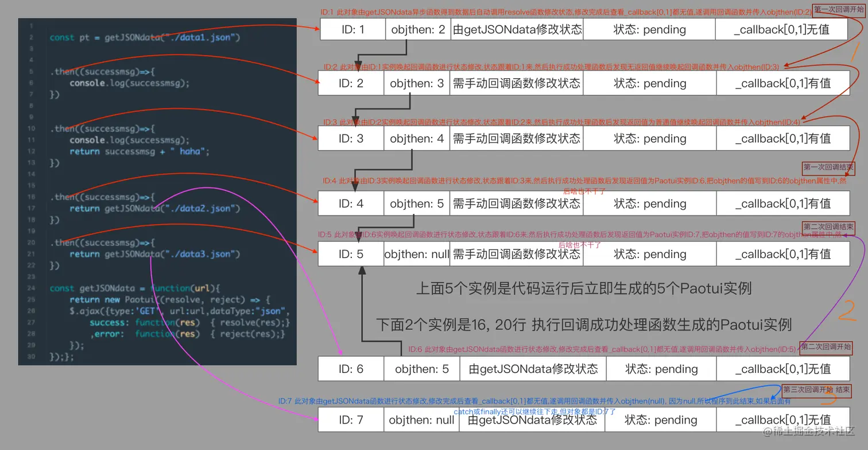
Task: Click the objthen: 2 cell
Action: (x=417, y=29)
